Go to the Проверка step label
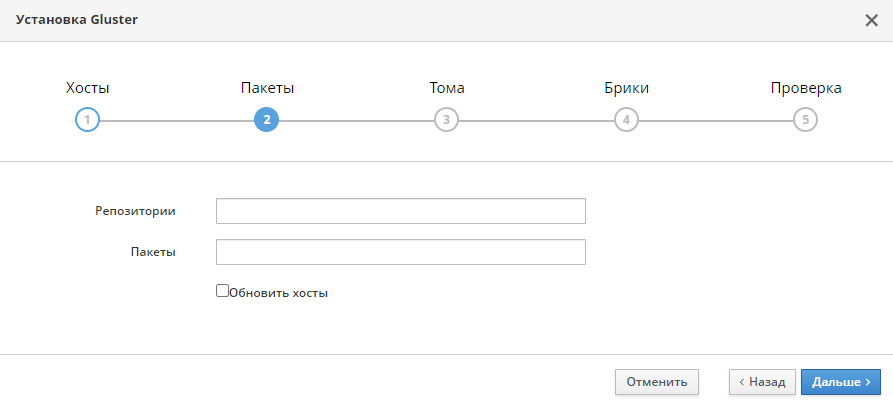Screen dimensions: 893x409 pyautogui.click(x=806, y=88)
